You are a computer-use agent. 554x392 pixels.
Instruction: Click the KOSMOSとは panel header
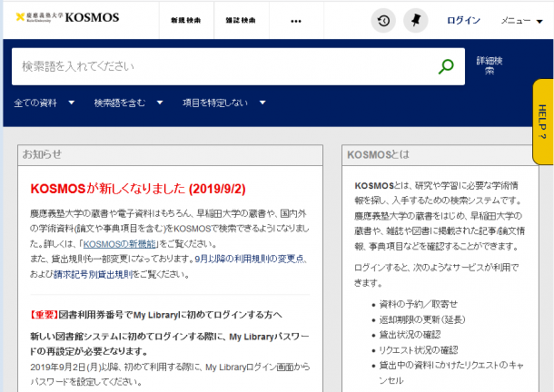(440, 154)
